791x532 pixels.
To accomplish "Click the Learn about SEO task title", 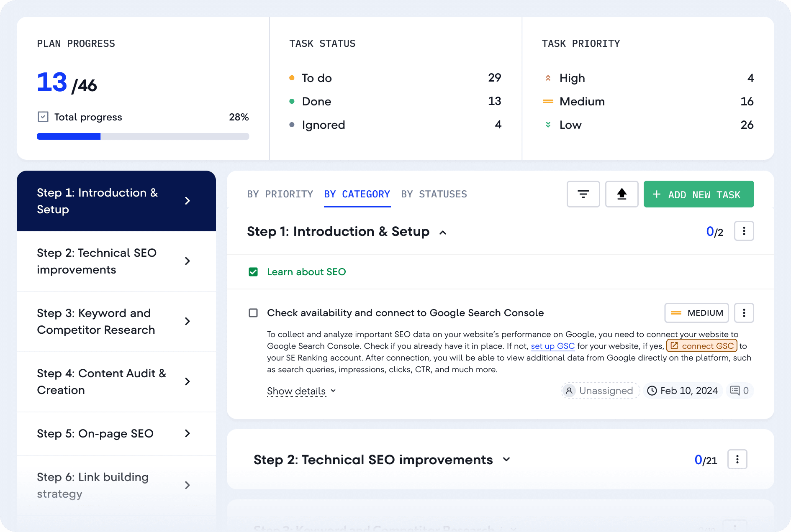I will (306, 272).
